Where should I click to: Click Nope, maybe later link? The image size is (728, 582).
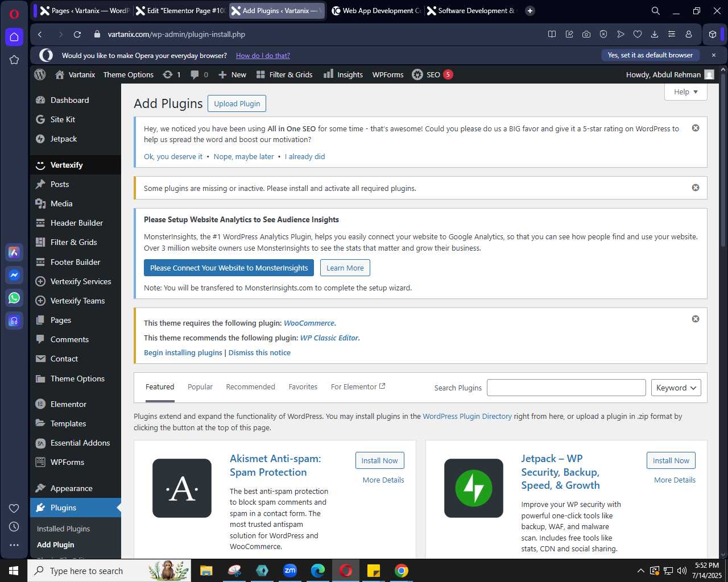pos(244,156)
